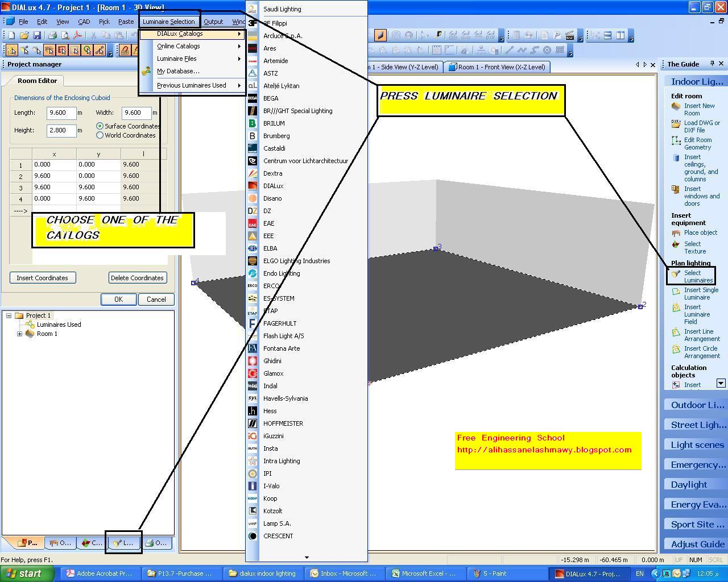
Task: Collapse the Outdoor Lighting panel section
Action: point(694,404)
